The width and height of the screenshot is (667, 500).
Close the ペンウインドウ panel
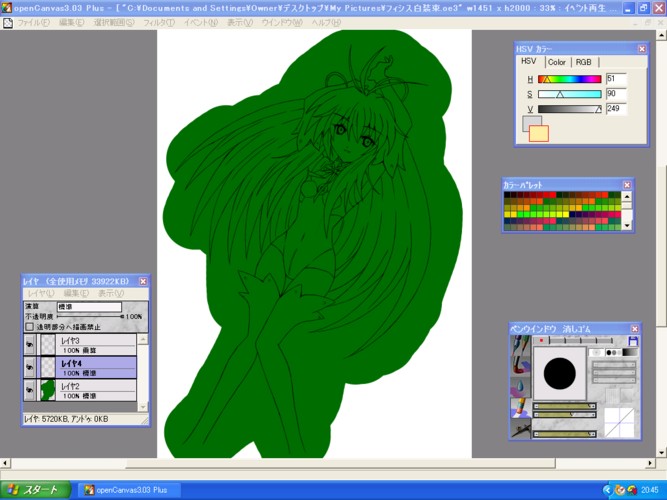635,329
